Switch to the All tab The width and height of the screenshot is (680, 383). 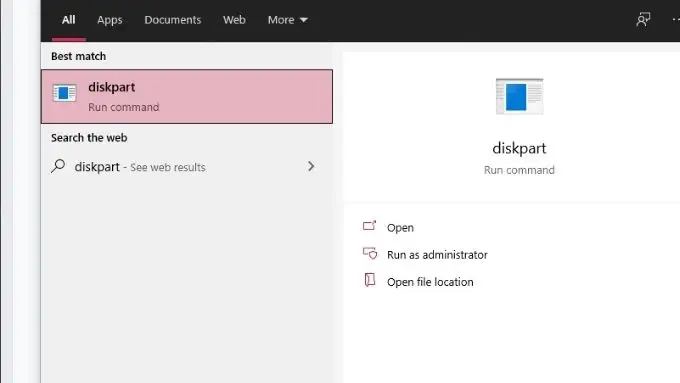tap(68, 20)
